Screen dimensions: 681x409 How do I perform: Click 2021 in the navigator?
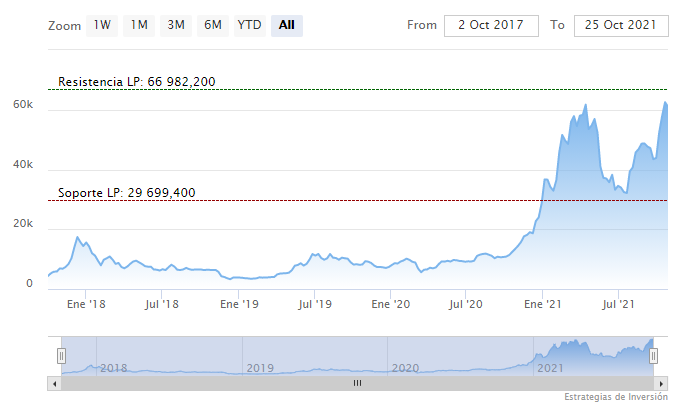[551, 368]
